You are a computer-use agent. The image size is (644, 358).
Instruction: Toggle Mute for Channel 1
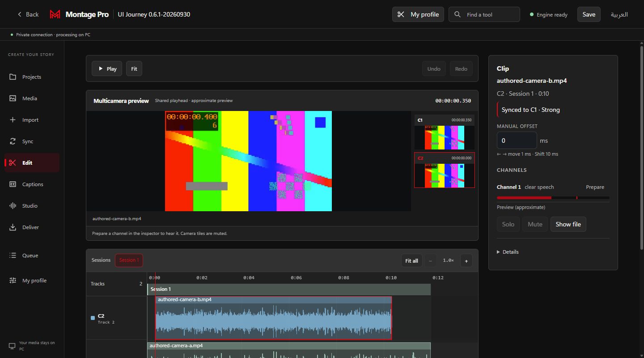click(535, 224)
